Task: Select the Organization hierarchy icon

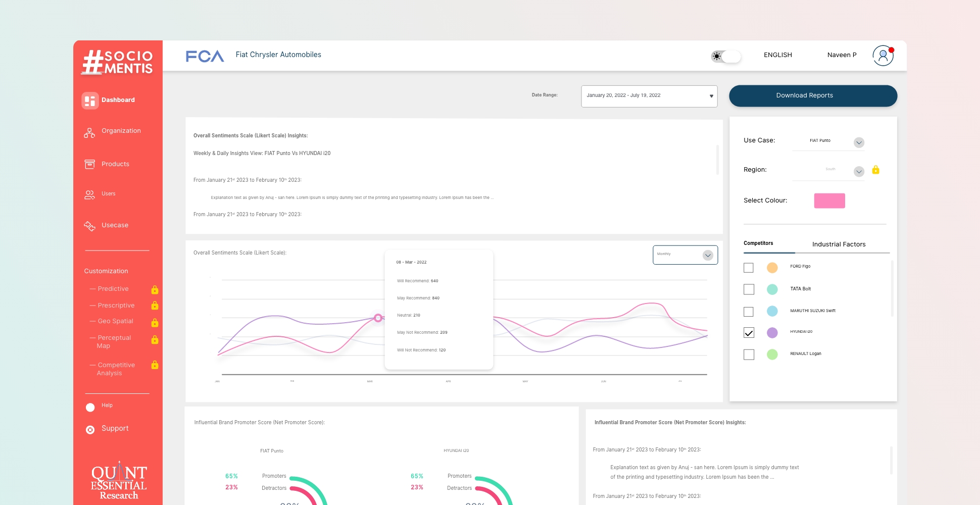Action: point(89,133)
